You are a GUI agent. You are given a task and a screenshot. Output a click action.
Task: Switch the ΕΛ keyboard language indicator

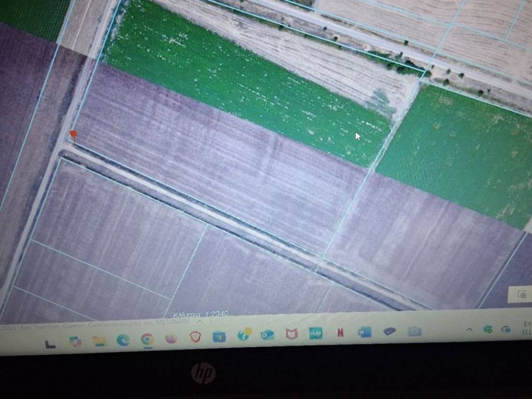coord(526,327)
